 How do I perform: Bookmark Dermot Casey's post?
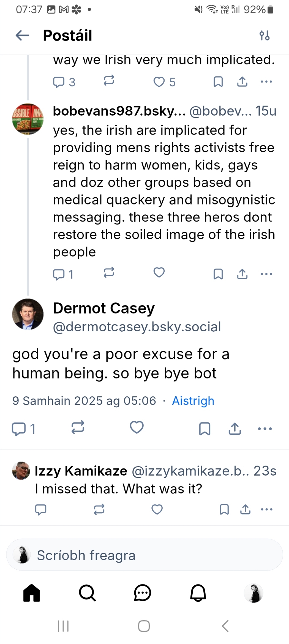(205, 429)
